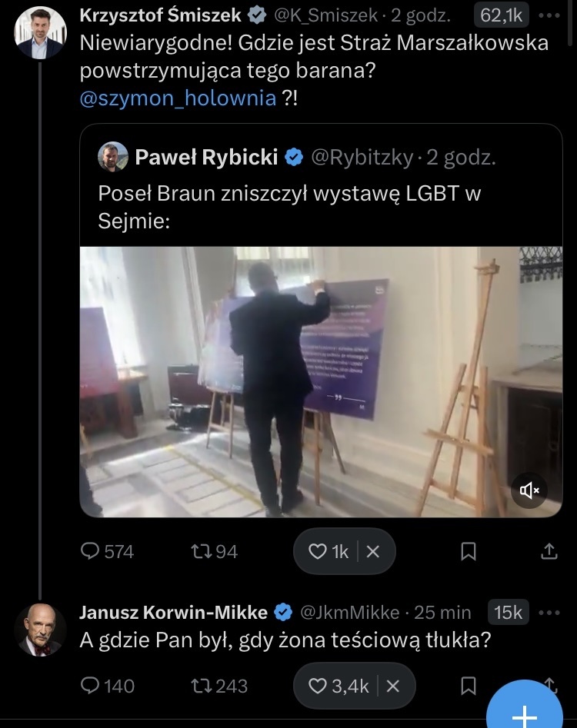Open more options for Korwin-Mikke's tweet
The height and width of the screenshot is (728, 577).
[549, 612]
